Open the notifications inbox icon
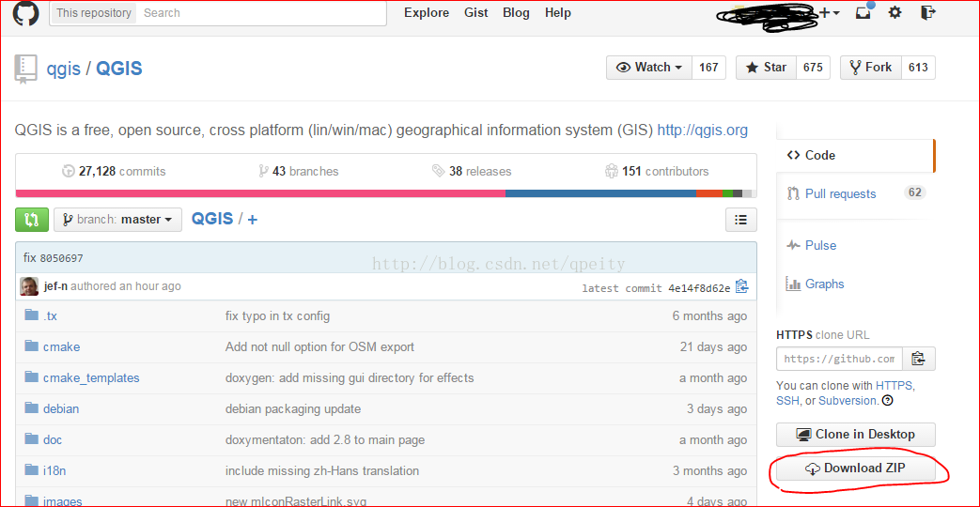The image size is (980, 507). [x=863, y=11]
